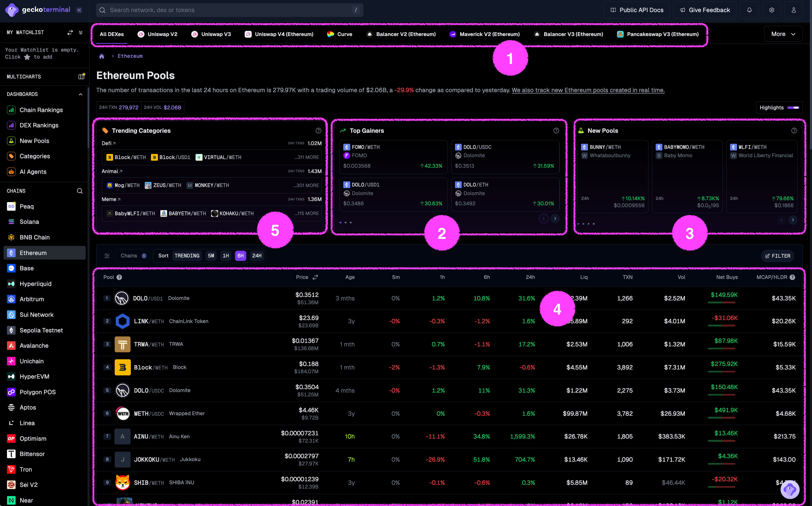This screenshot has height=506, width=812.
Task: Swap the Price column display
Action: pos(315,277)
